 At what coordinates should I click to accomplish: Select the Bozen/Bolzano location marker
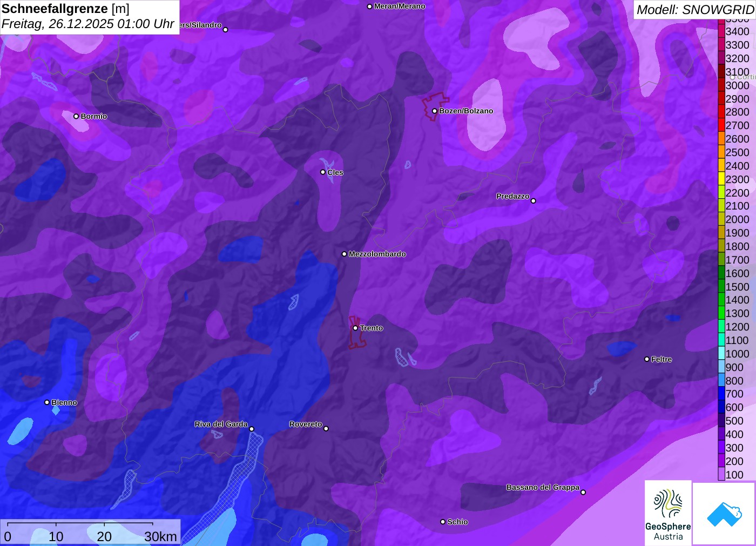click(434, 111)
